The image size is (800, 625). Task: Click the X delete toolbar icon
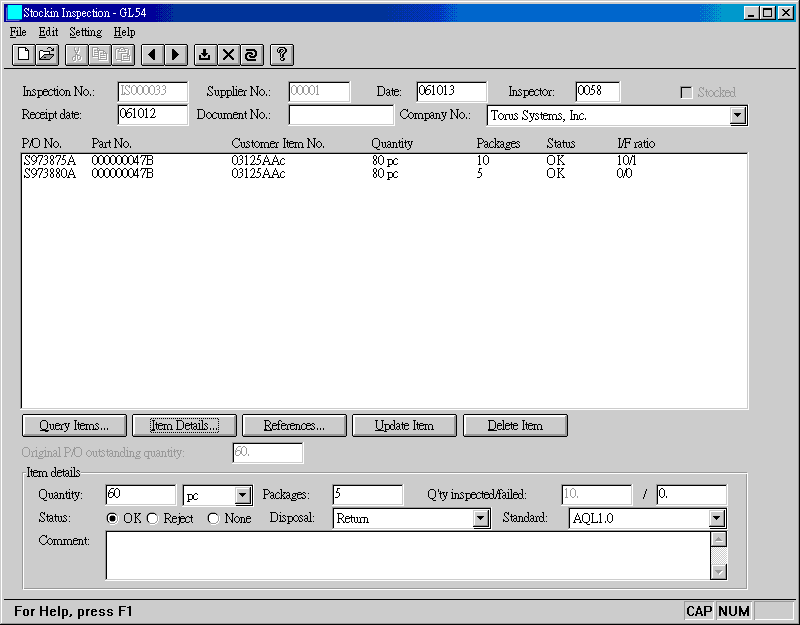(228, 55)
